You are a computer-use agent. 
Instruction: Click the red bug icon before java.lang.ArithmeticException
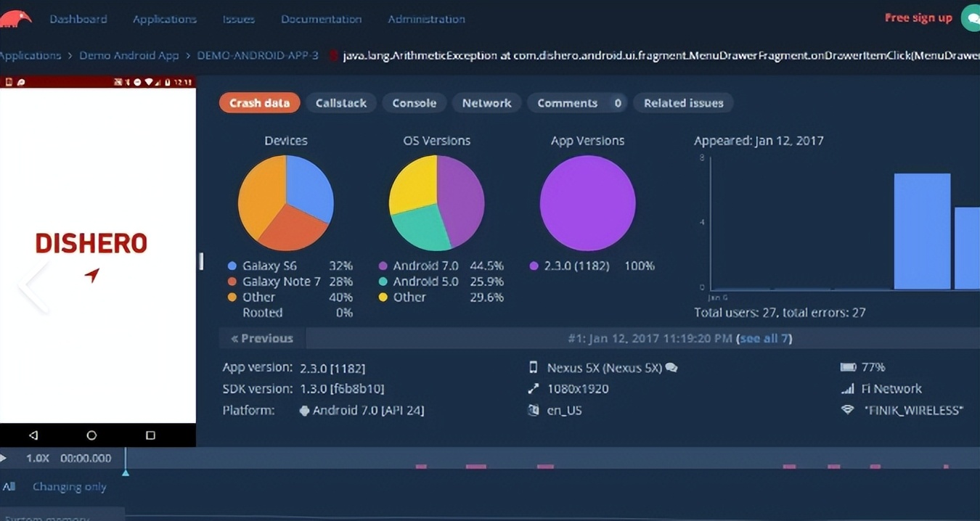coord(333,56)
